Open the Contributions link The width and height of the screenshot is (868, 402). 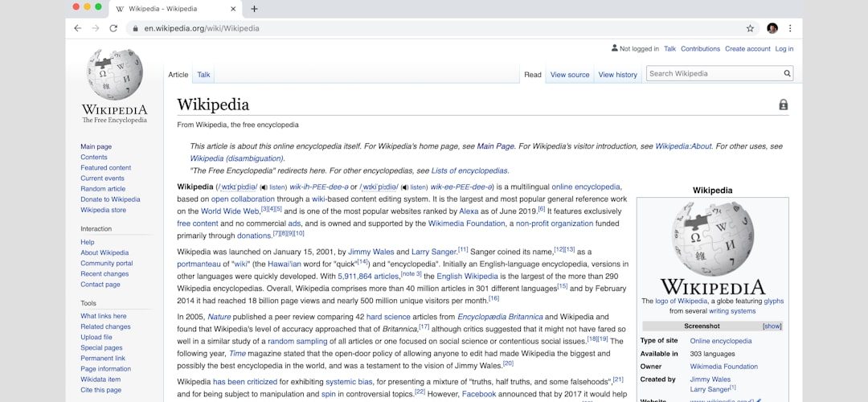pyautogui.click(x=700, y=49)
